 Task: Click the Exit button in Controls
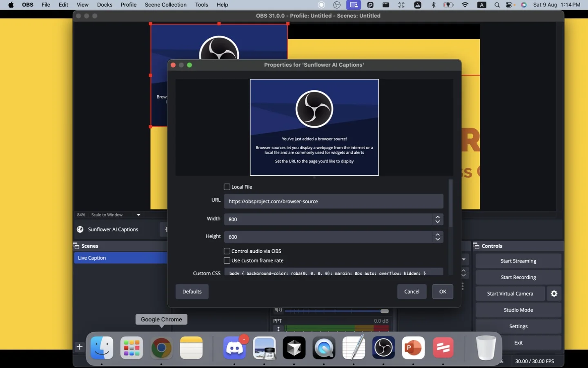click(518, 343)
